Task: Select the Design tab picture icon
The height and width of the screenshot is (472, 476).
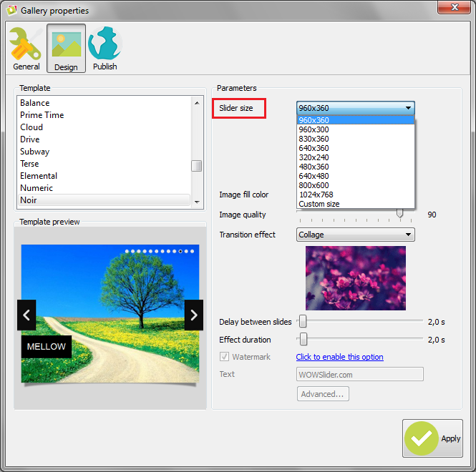Action: (67, 44)
